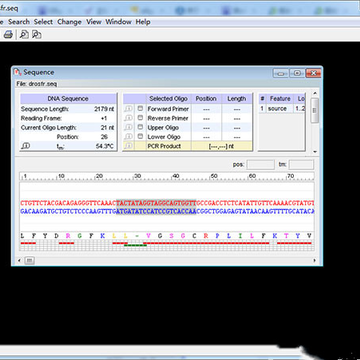Toggle the small square button beside Lower Oligo

(x=140, y=137)
